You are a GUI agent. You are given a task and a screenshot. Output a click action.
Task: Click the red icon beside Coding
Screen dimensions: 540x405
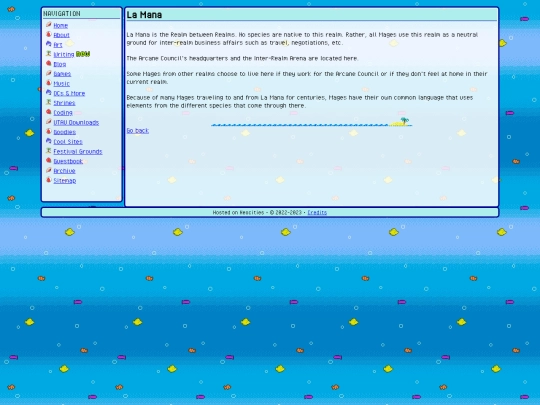pyautogui.click(x=49, y=112)
